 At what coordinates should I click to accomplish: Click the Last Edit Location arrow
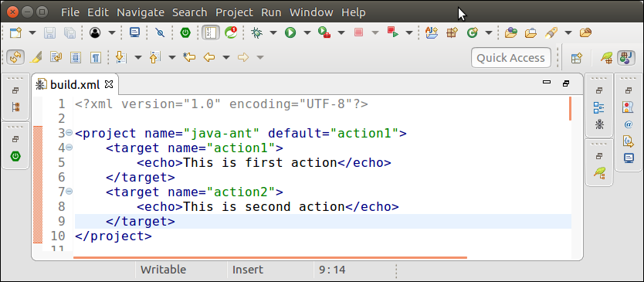tap(189, 57)
